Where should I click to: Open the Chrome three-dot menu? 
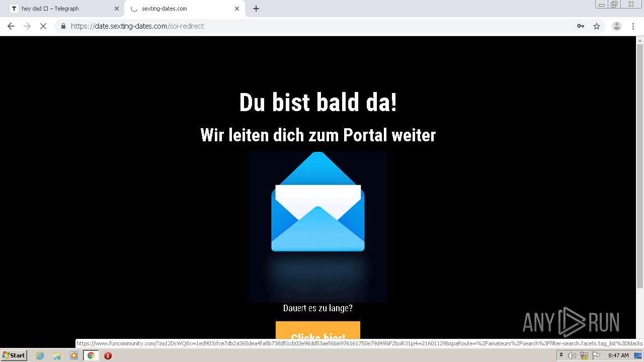(633, 26)
